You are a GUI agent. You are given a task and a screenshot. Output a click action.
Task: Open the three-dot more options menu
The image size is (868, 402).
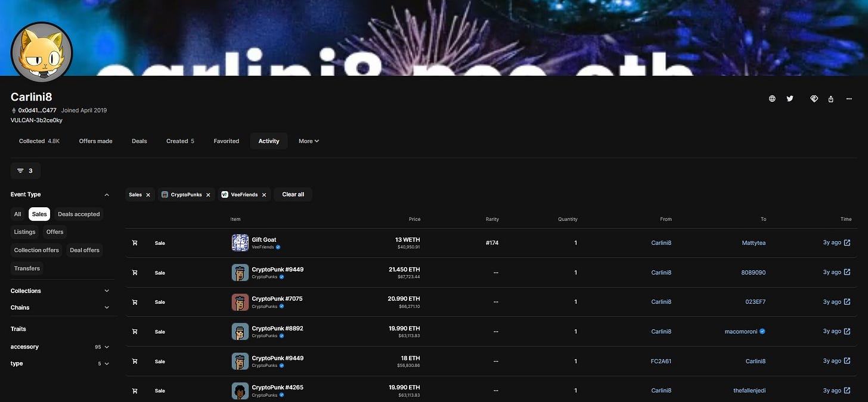click(849, 99)
